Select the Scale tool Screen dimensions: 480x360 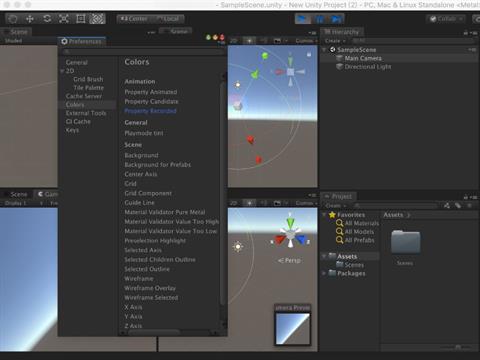click(x=64, y=19)
